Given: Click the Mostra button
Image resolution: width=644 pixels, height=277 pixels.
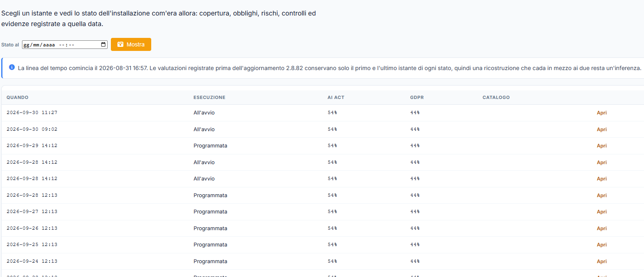Looking at the screenshot, I should click(x=131, y=44).
